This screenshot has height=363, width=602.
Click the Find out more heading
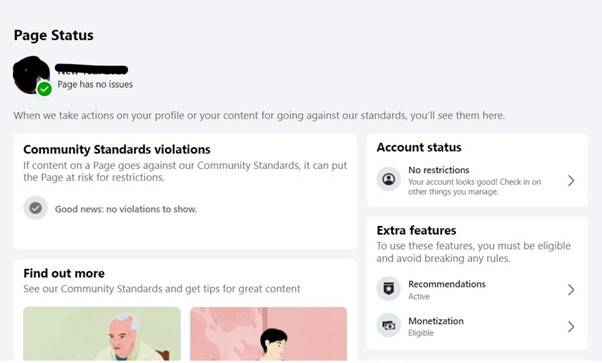tap(64, 273)
